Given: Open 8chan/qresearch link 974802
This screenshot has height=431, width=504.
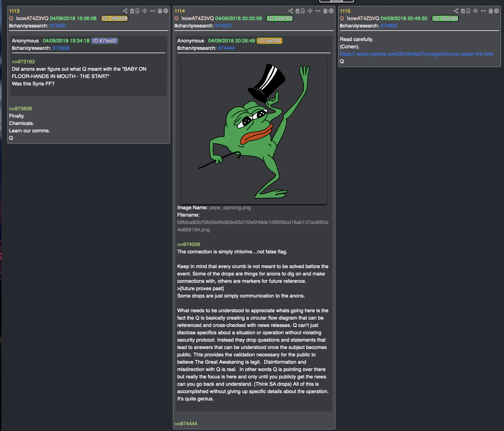Looking at the screenshot, I should [389, 26].
